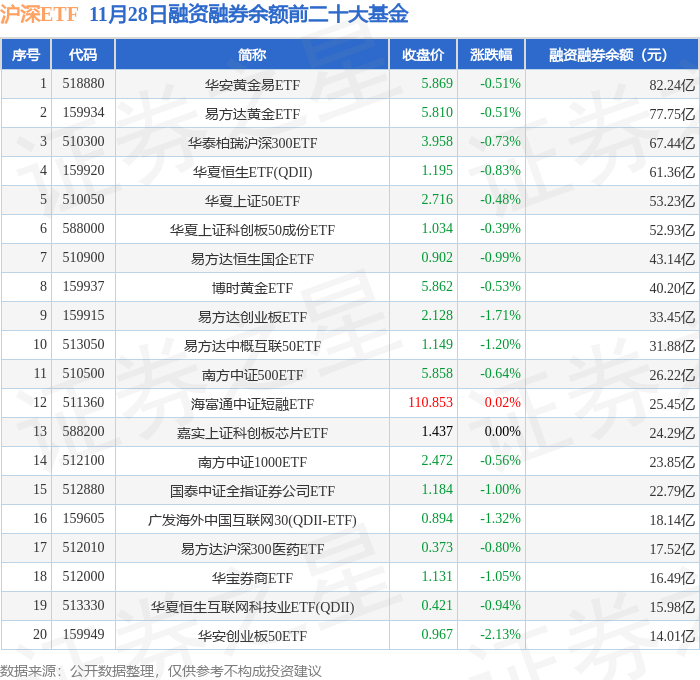Select 易方达恒生国企ETF name
The height and width of the screenshot is (680, 700).
252,259
